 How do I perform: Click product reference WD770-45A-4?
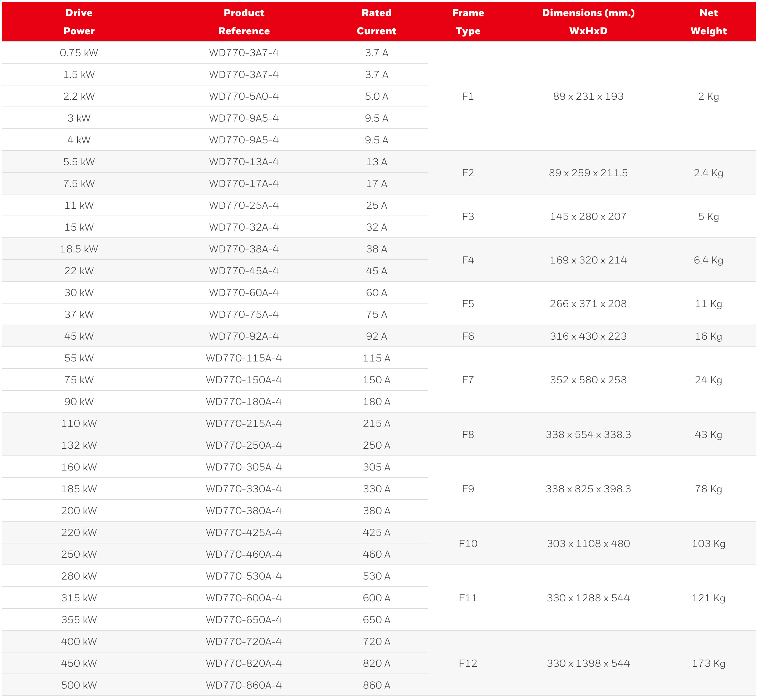pos(244,271)
